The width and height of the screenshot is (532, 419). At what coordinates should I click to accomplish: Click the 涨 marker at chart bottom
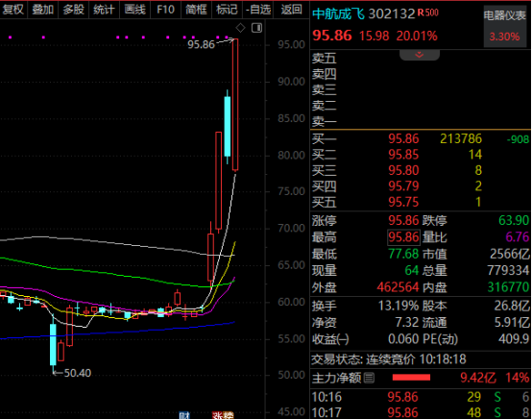tap(217, 415)
